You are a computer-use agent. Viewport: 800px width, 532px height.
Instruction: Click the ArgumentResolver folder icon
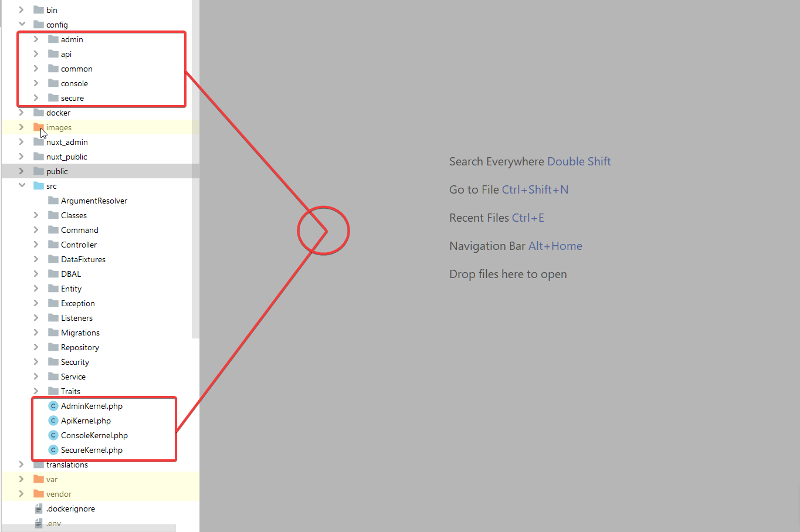click(53, 201)
